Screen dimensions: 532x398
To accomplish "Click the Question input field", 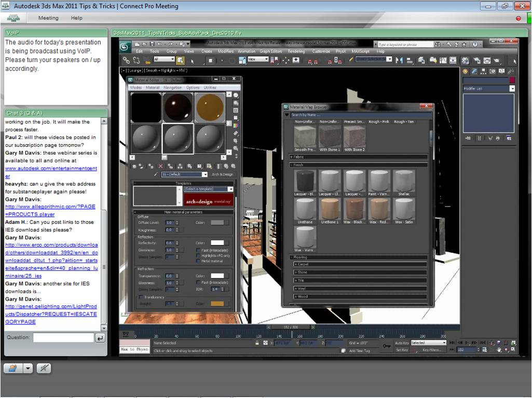I will click(63, 338).
